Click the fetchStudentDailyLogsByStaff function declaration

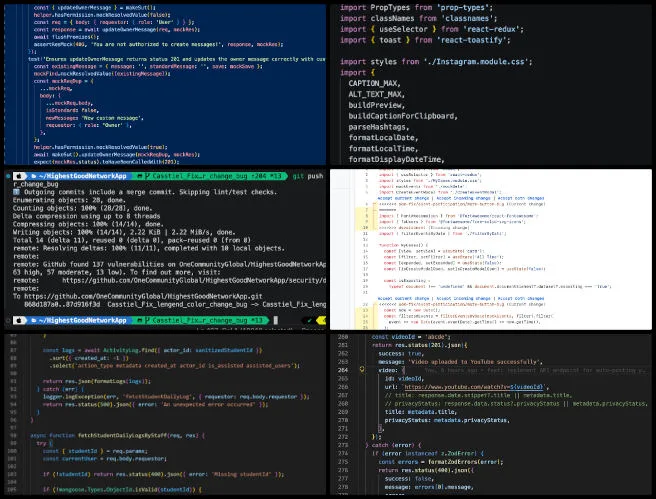(118, 435)
